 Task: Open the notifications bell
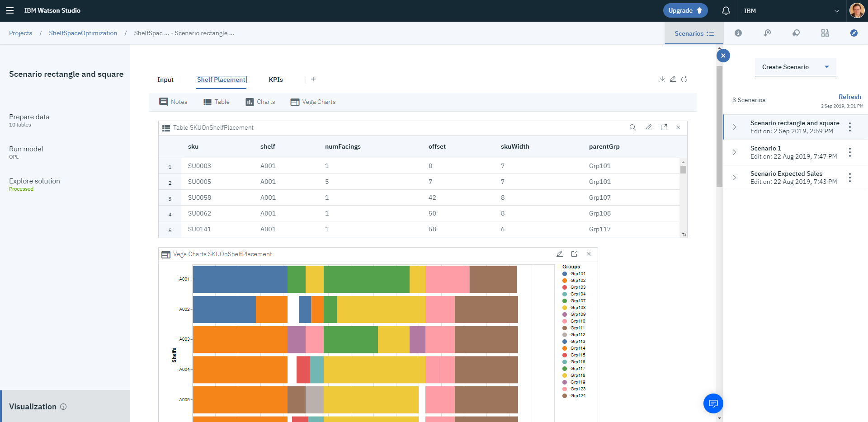(726, 10)
